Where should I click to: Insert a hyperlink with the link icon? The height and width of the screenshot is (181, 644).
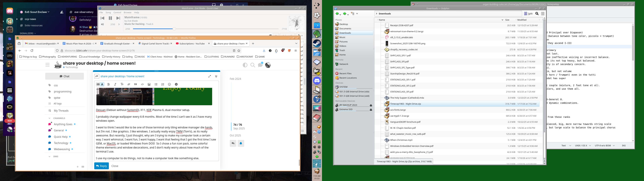pyautogui.click(x=129, y=84)
